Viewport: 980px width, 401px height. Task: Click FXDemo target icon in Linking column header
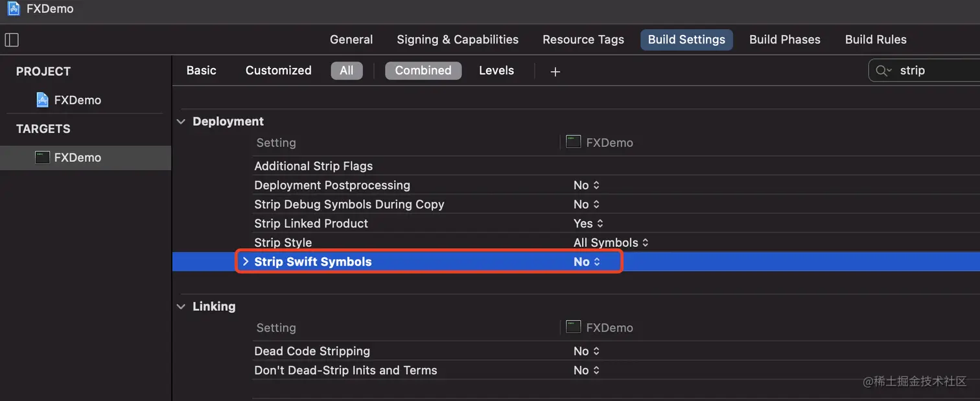point(573,327)
